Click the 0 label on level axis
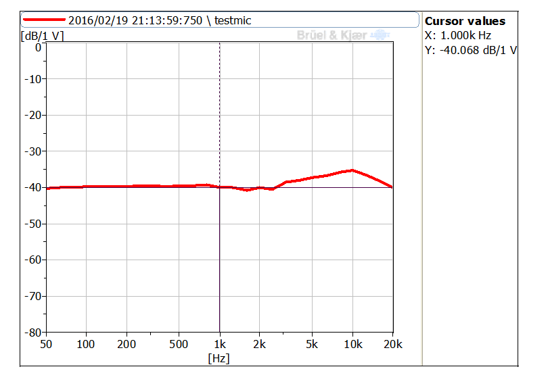The width and height of the screenshot is (548, 392). (39, 47)
